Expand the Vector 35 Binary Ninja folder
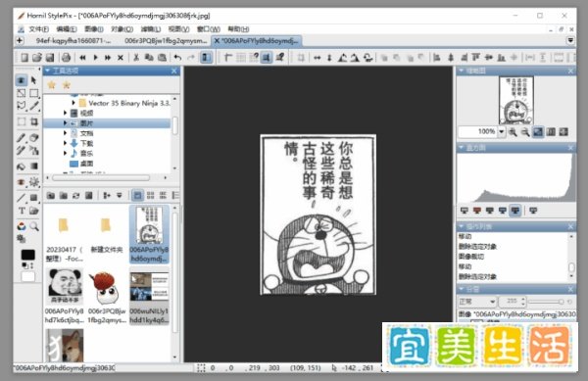588x381 pixels. (73, 103)
